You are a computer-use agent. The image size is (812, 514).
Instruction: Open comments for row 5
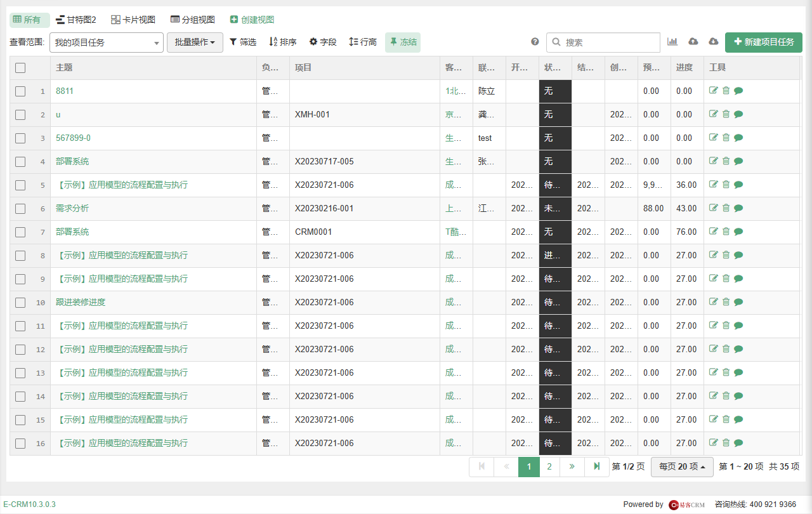click(x=738, y=185)
